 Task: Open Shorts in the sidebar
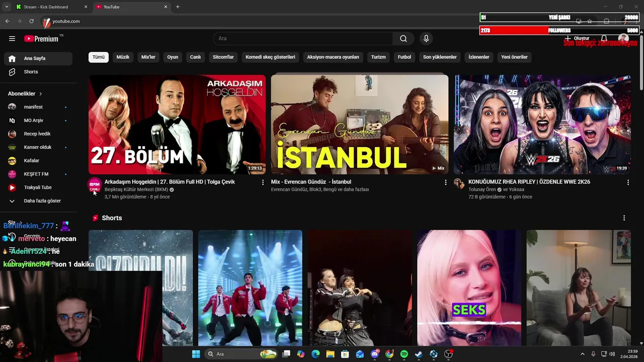pyautogui.click(x=38, y=72)
